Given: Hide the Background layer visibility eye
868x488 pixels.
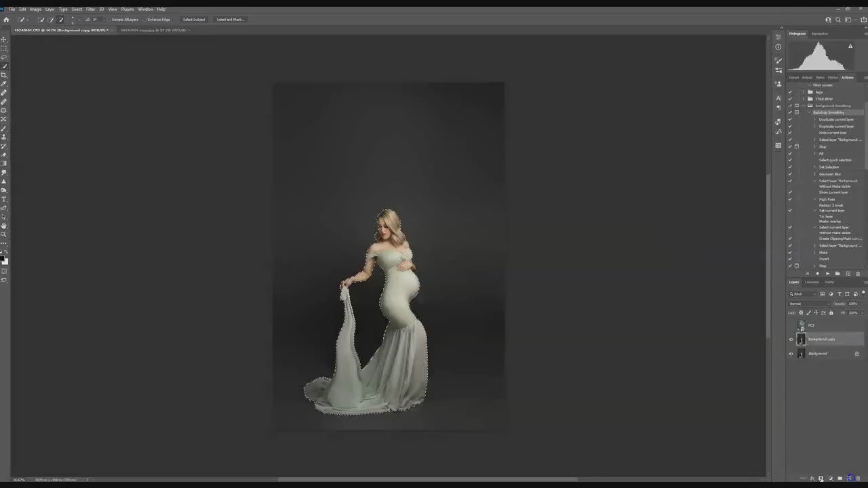Looking at the screenshot, I should click(x=791, y=353).
